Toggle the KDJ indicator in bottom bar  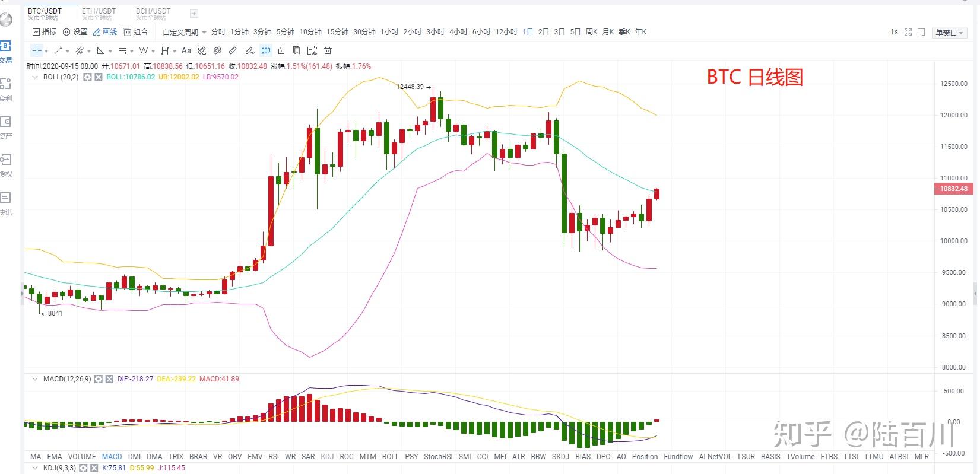coord(327,457)
